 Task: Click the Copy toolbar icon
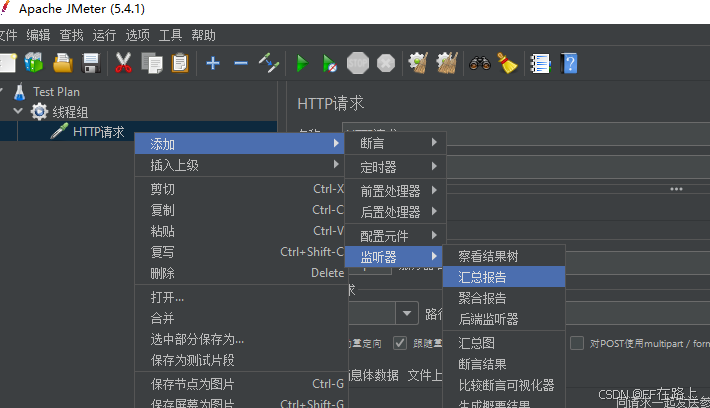point(152,63)
